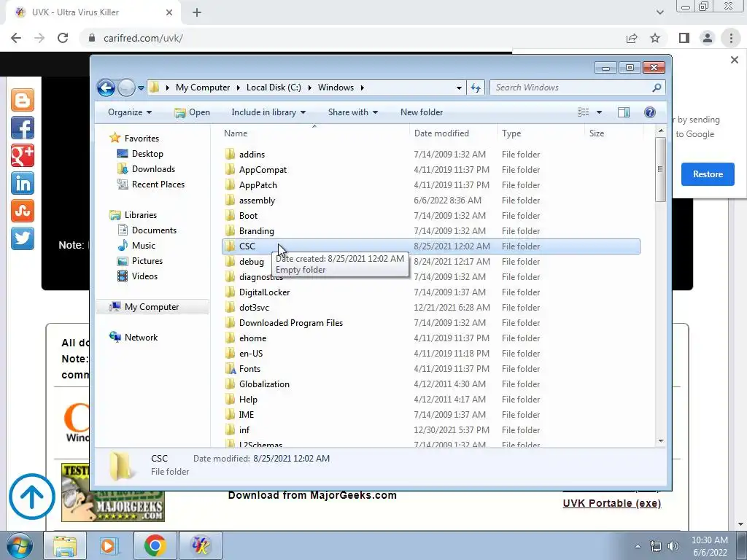Click the StumbleUpon share icon

tap(23, 211)
